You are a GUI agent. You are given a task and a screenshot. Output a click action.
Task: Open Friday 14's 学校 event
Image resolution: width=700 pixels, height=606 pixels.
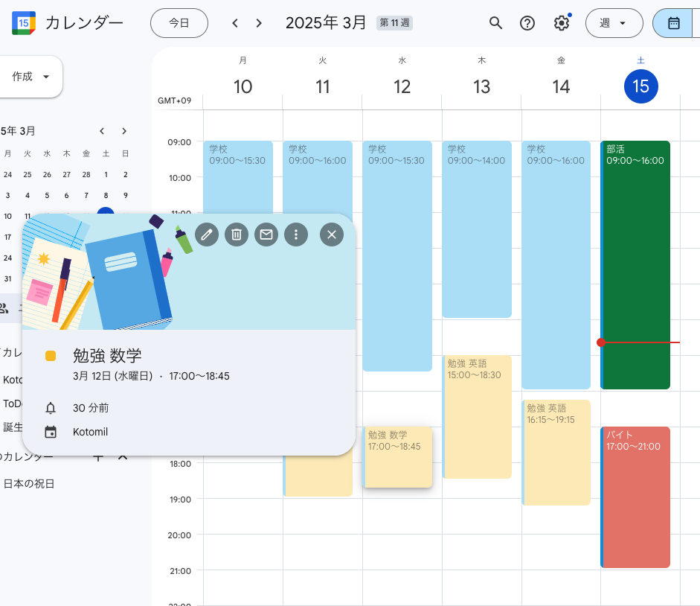(556, 265)
